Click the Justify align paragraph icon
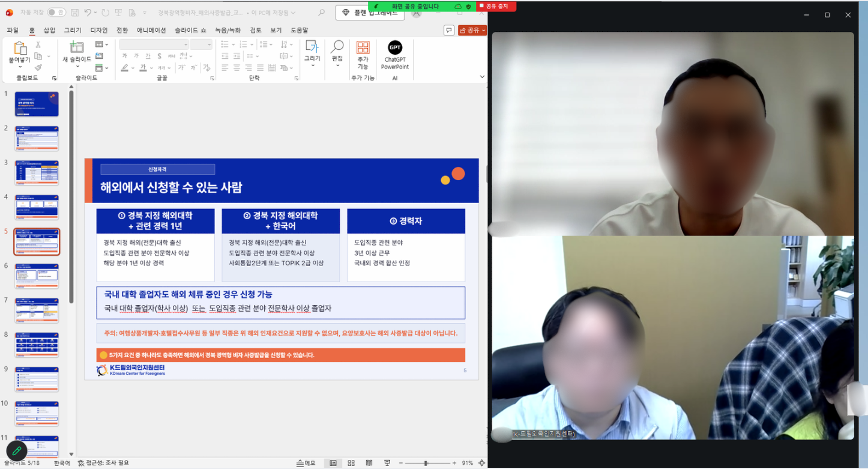The height and width of the screenshot is (469, 868). [261, 68]
